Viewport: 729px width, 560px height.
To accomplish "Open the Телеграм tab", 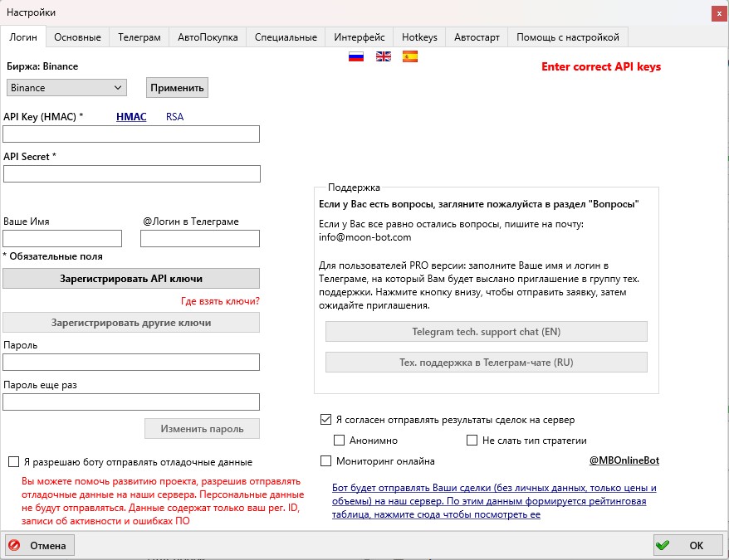I will coord(139,37).
